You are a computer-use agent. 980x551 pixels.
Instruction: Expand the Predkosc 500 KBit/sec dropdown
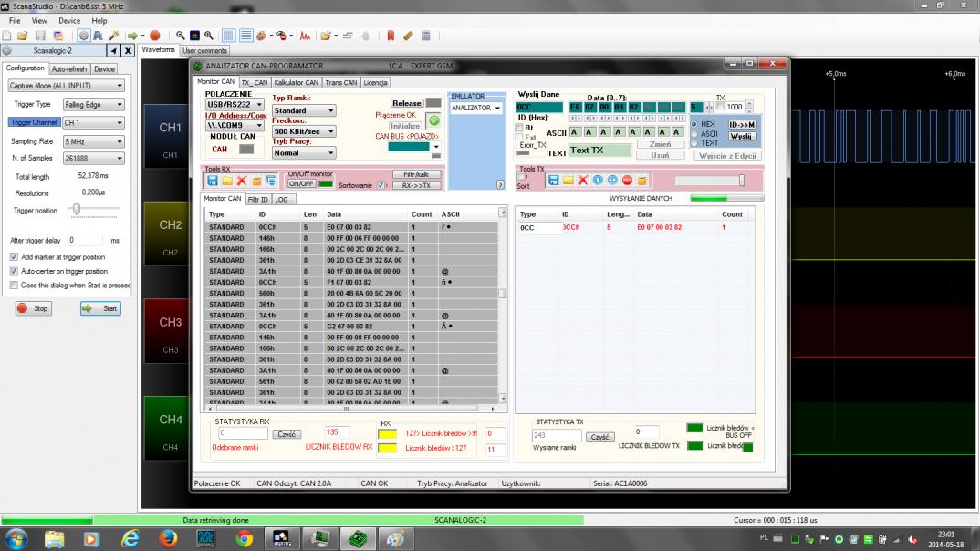pyautogui.click(x=304, y=131)
